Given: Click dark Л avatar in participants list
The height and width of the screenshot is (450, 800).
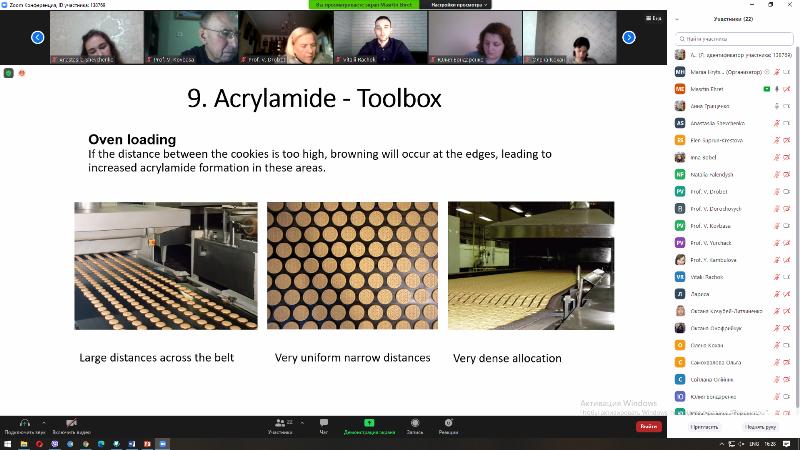Looking at the screenshot, I should click(x=680, y=294).
